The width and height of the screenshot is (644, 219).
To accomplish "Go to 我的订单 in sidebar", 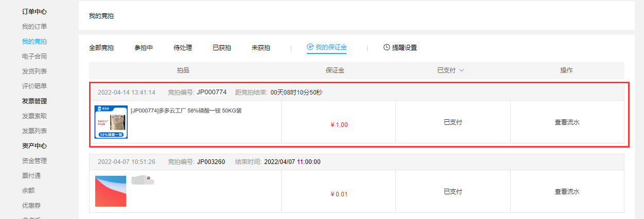I will tap(34, 26).
